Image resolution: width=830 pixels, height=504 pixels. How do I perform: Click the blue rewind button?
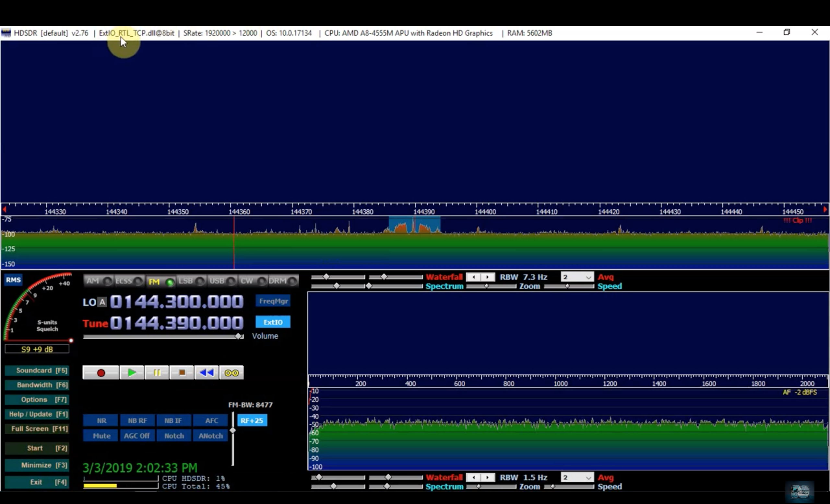click(x=207, y=373)
